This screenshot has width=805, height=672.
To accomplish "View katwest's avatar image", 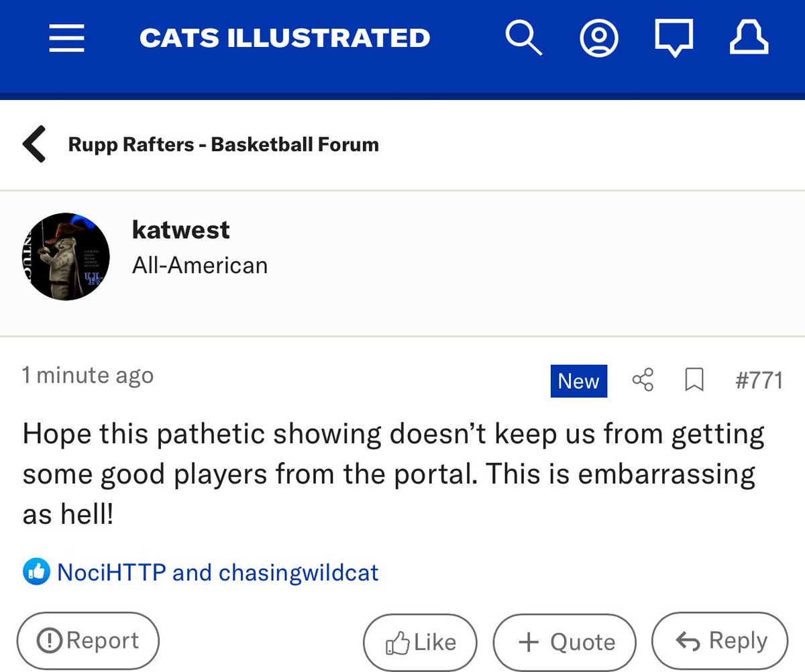I will tap(66, 257).
